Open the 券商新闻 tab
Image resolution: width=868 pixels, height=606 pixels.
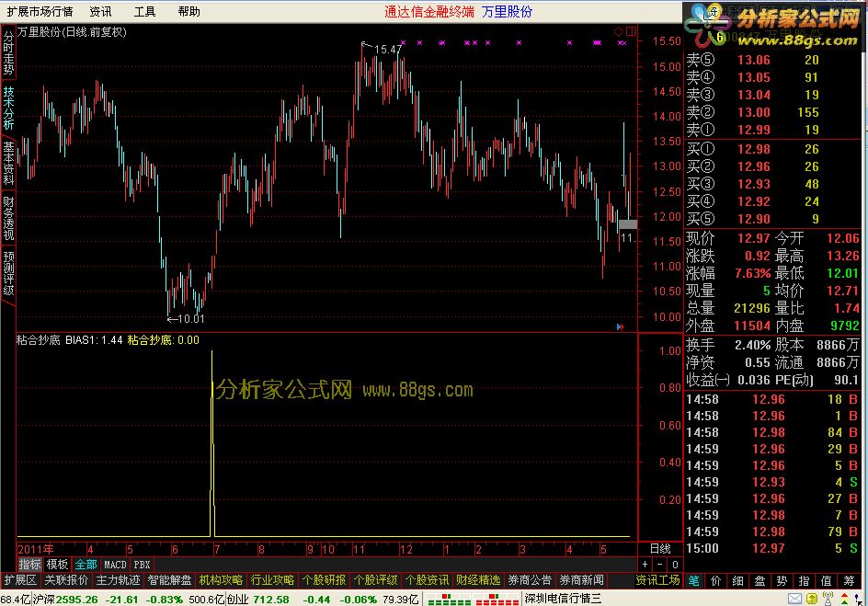click(581, 580)
